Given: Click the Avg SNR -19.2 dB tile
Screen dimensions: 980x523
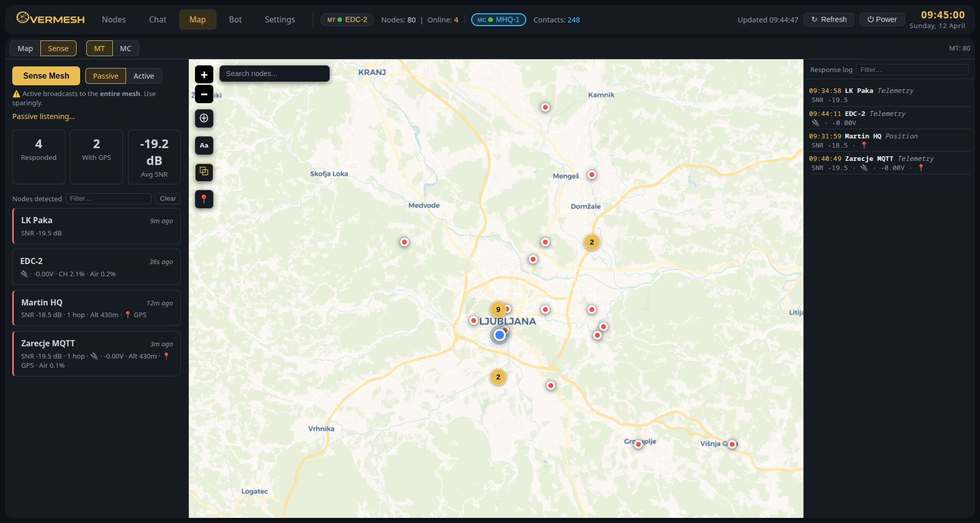Looking at the screenshot, I should pos(154,157).
